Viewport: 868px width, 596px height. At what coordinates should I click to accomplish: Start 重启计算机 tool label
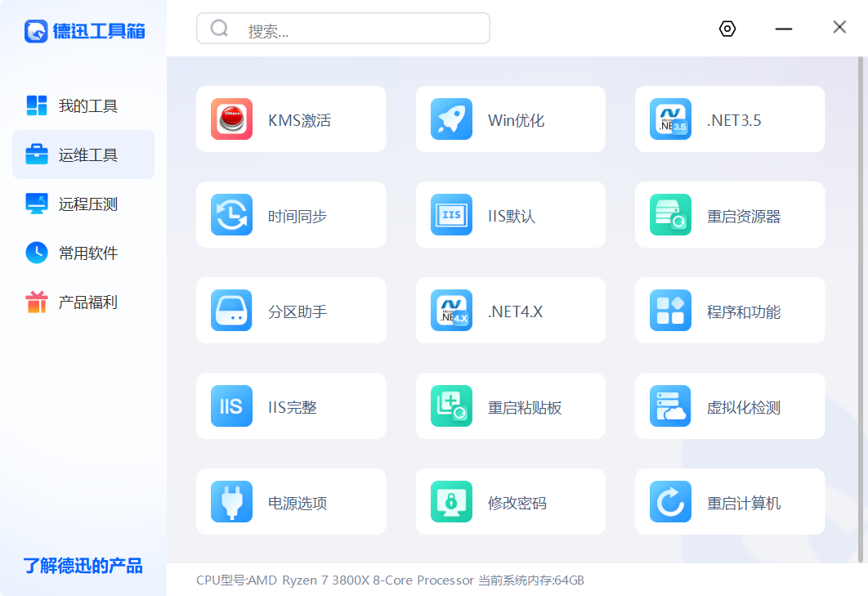744,503
